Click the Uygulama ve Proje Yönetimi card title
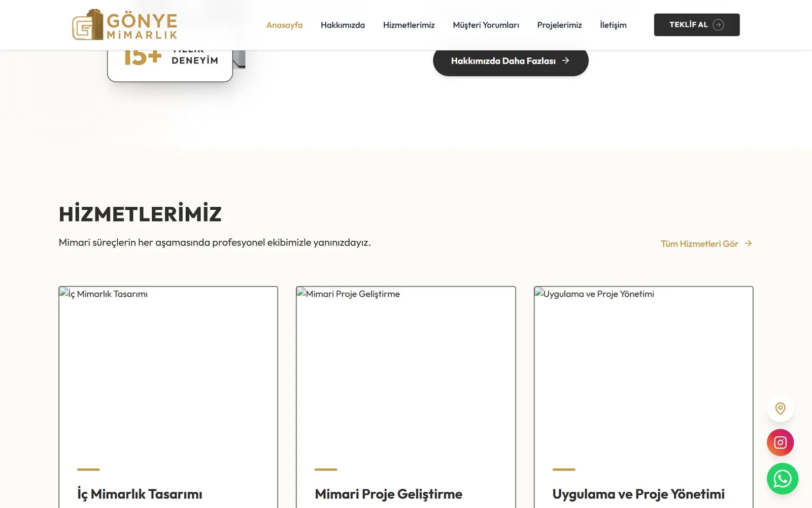The height and width of the screenshot is (508, 812). 638,494
